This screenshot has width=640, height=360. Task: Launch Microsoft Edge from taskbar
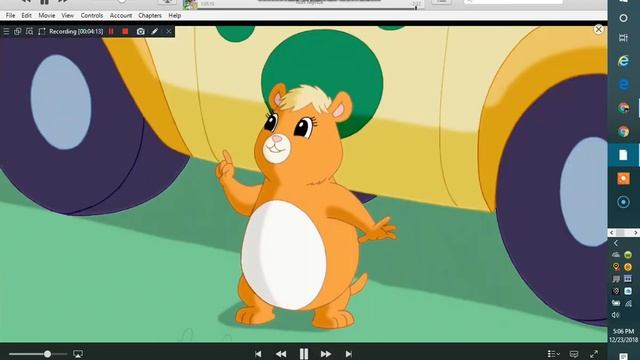[623, 84]
